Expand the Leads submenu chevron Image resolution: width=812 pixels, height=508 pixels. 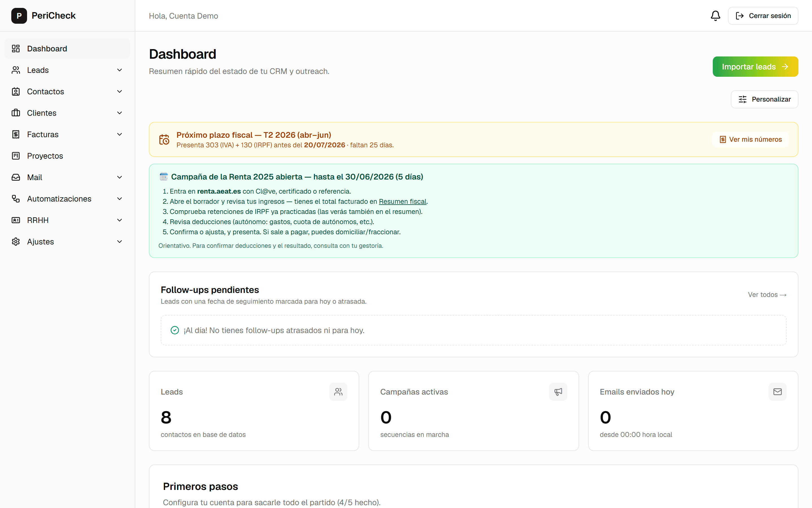click(120, 70)
